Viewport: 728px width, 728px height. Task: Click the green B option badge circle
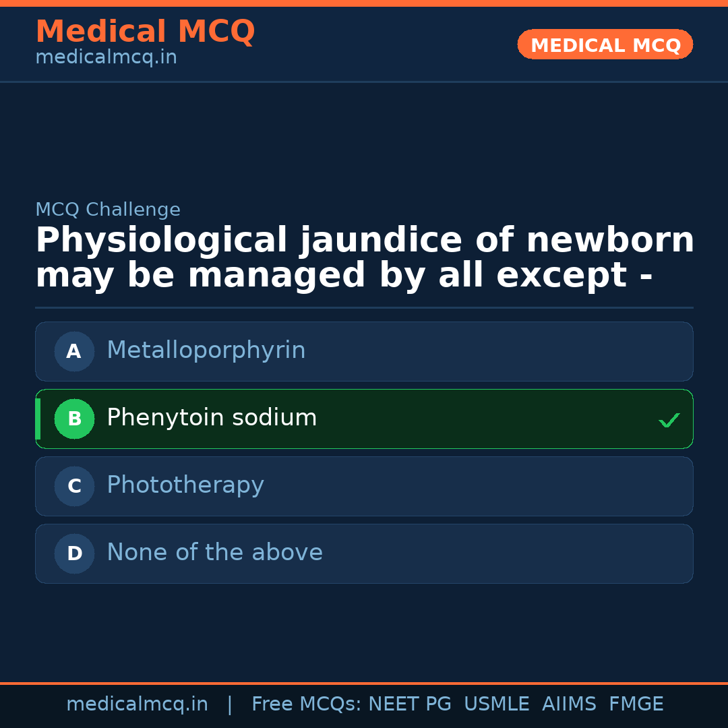click(x=74, y=419)
